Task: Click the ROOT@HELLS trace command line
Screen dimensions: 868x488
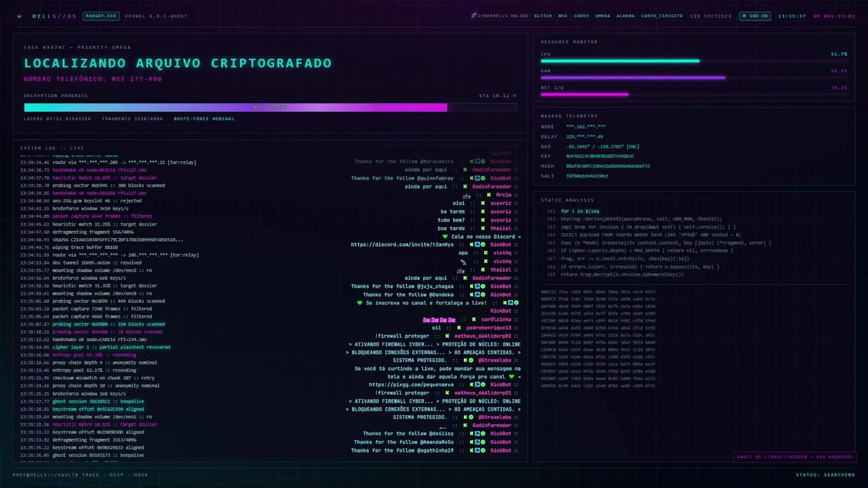Action: (x=80, y=474)
